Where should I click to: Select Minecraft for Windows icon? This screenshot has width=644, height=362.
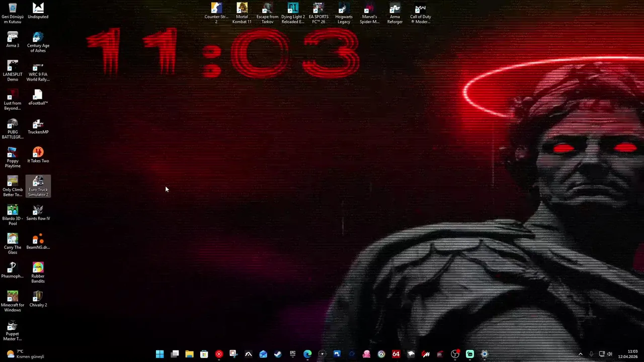coord(13,301)
